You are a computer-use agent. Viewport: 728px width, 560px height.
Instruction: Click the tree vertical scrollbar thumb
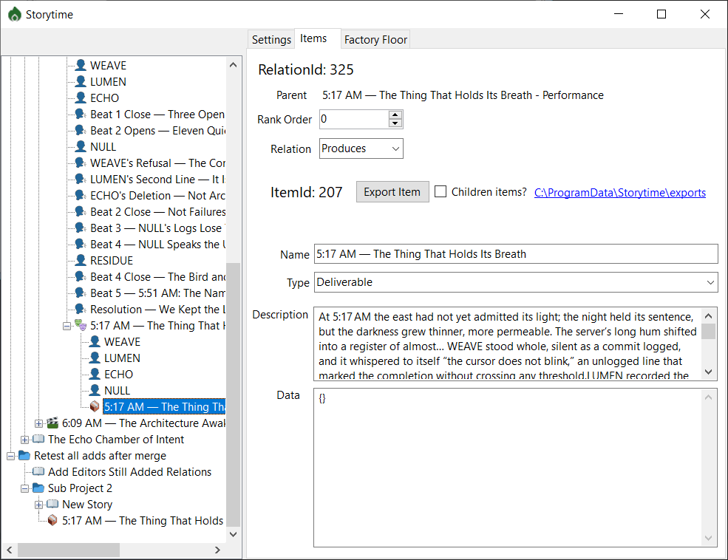point(233,395)
